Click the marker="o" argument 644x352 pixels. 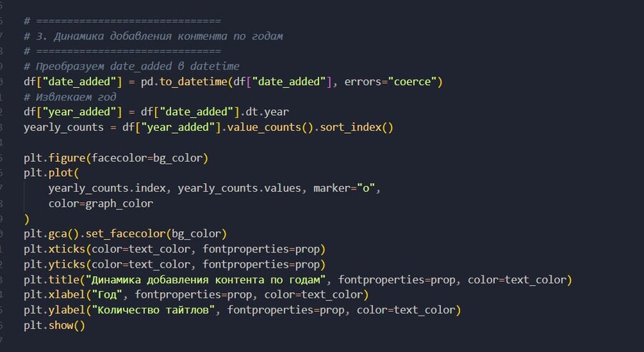point(345,188)
